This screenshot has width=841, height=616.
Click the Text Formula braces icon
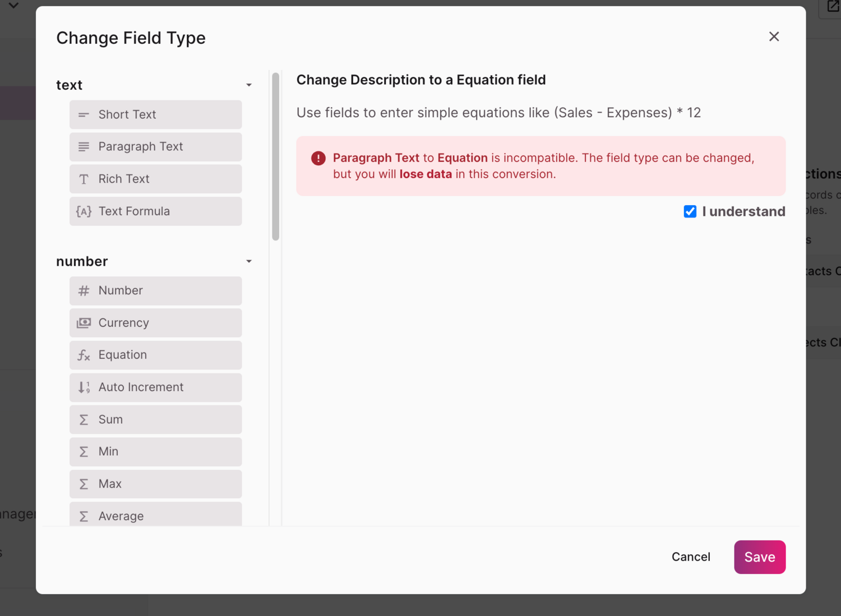(x=84, y=211)
